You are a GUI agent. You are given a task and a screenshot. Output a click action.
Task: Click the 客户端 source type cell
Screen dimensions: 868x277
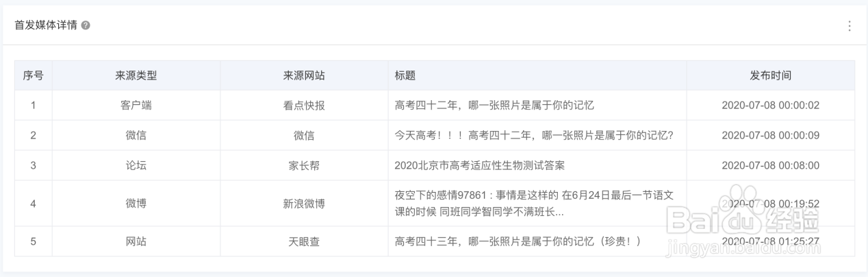coord(136,106)
